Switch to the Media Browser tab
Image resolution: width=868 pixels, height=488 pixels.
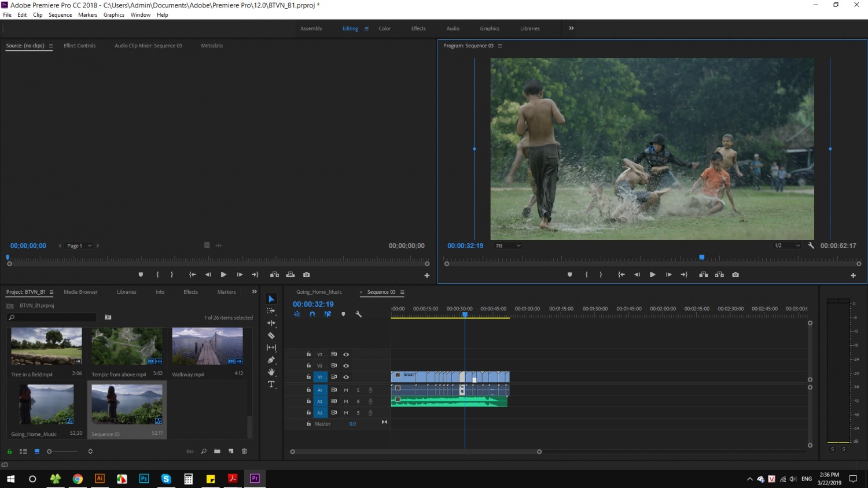click(80, 292)
